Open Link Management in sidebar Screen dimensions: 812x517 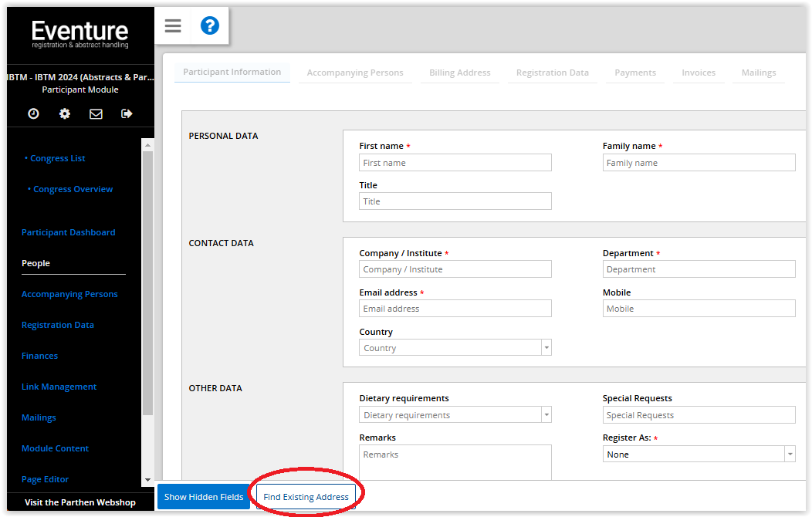59,387
